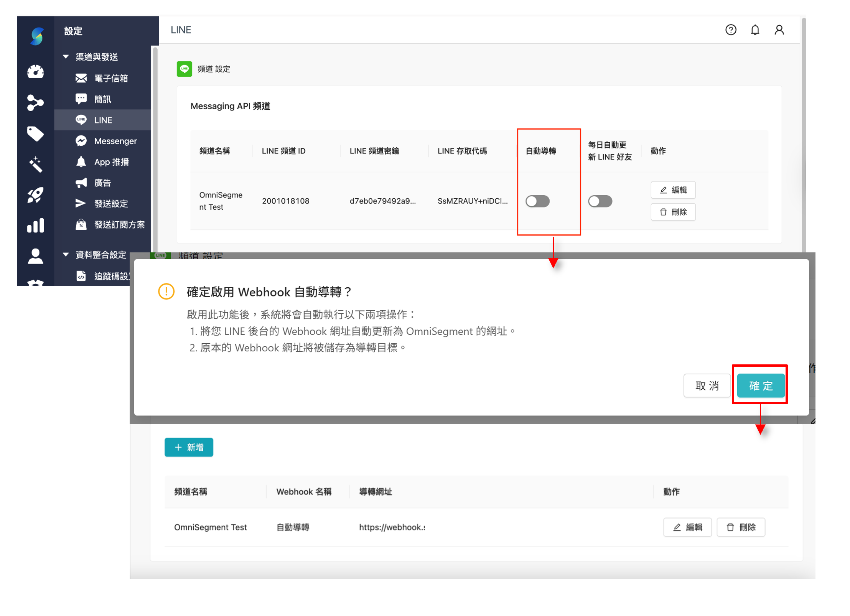Open Messenger settings from sidebar menu
850x616 pixels.
click(x=115, y=141)
